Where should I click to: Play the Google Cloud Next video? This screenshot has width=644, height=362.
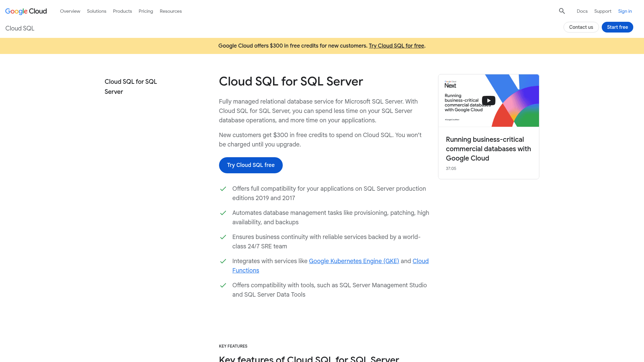click(489, 101)
